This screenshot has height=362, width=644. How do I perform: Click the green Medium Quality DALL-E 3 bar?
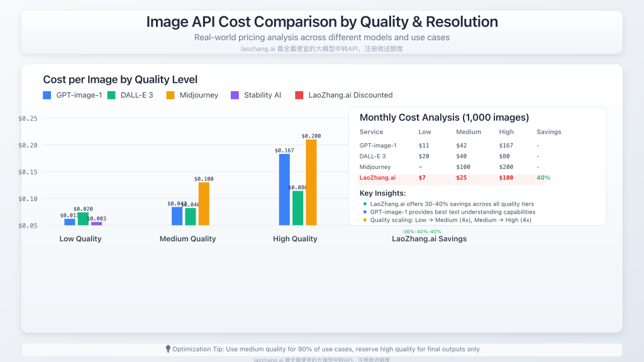[x=191, y=217]
